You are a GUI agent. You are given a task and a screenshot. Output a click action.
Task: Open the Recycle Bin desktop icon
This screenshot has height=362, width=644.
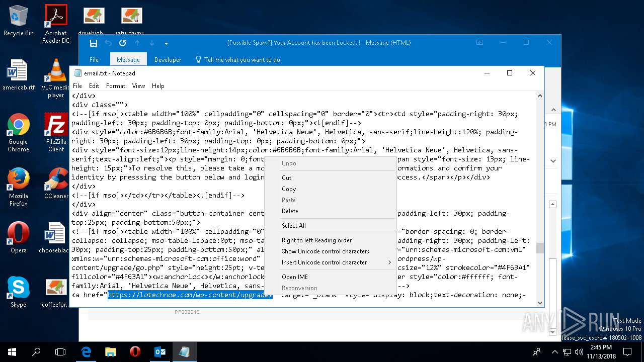pos(18,20)
